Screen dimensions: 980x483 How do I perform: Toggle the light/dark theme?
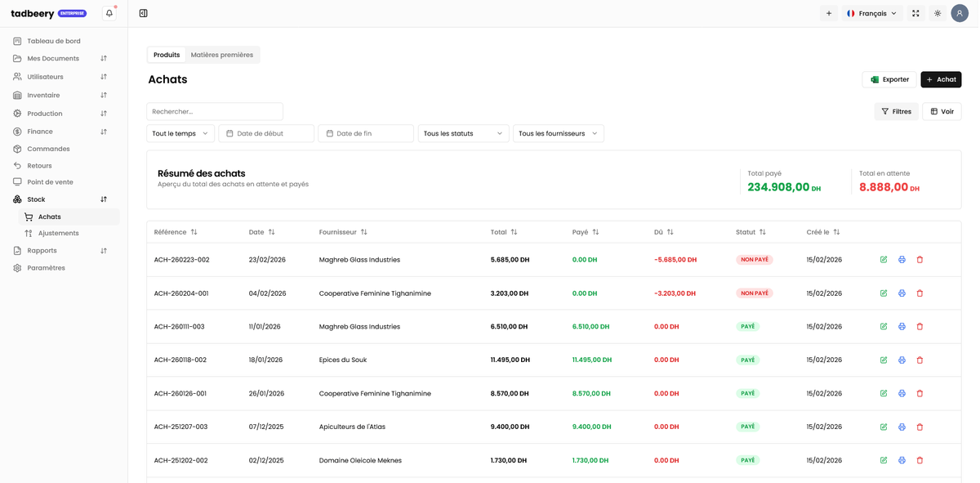pos(938,13)
